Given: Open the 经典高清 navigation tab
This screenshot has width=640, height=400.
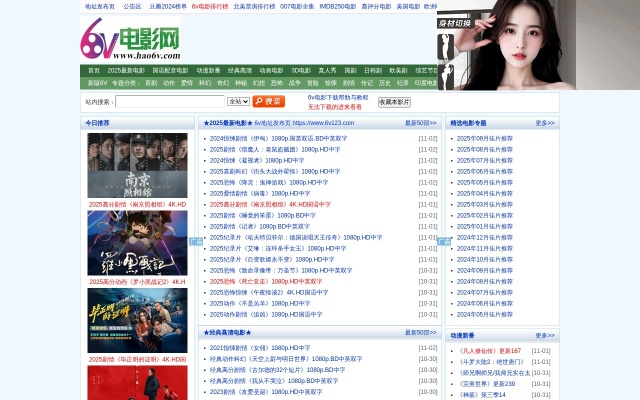Looking at the screenshot, I should coord(240,71).
